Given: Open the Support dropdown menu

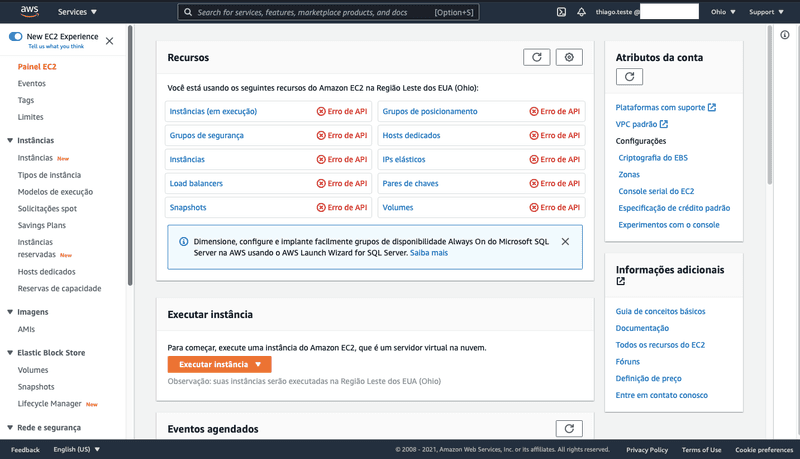Looking at the screenshot, I should 766,12.
